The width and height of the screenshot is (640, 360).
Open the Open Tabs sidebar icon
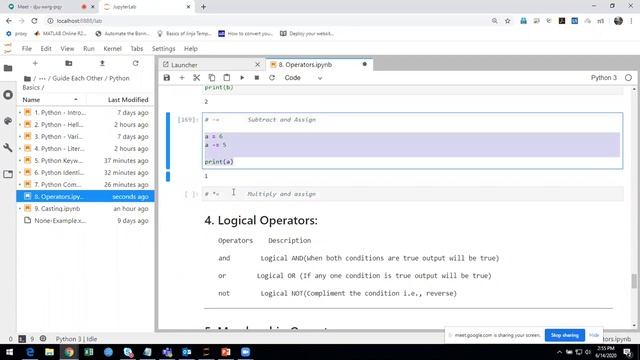click(8, 174)
